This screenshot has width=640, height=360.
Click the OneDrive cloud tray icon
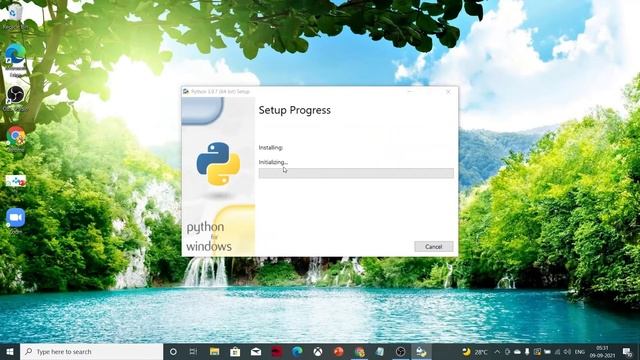[x=517, y=351]
